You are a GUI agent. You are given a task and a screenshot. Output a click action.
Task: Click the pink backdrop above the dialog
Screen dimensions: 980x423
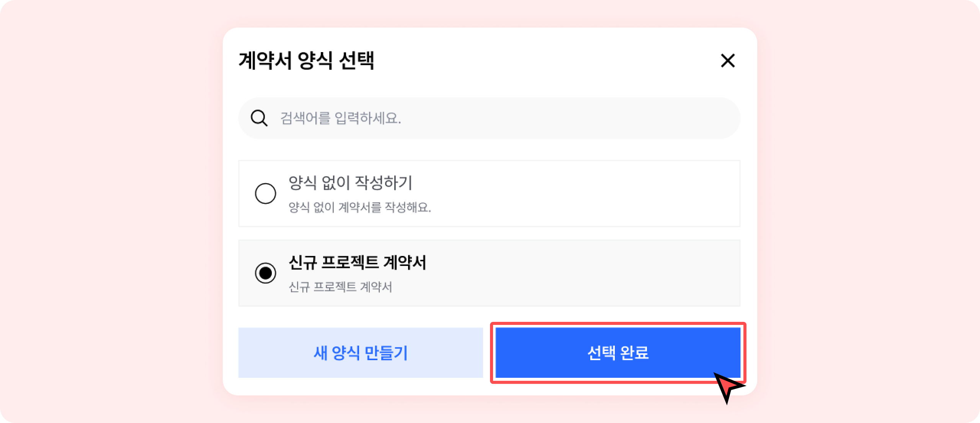[490, 13]
